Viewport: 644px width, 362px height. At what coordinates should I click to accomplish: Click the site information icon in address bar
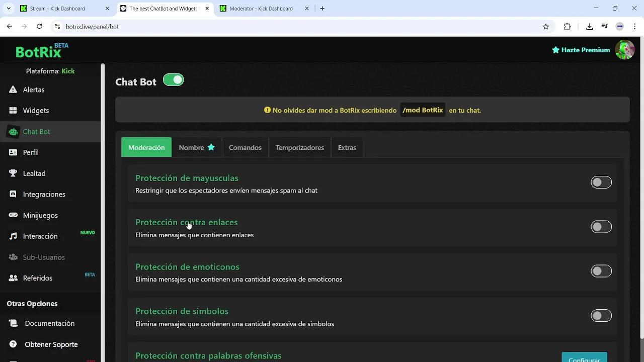pyautogui.click(x=57, y=27)
